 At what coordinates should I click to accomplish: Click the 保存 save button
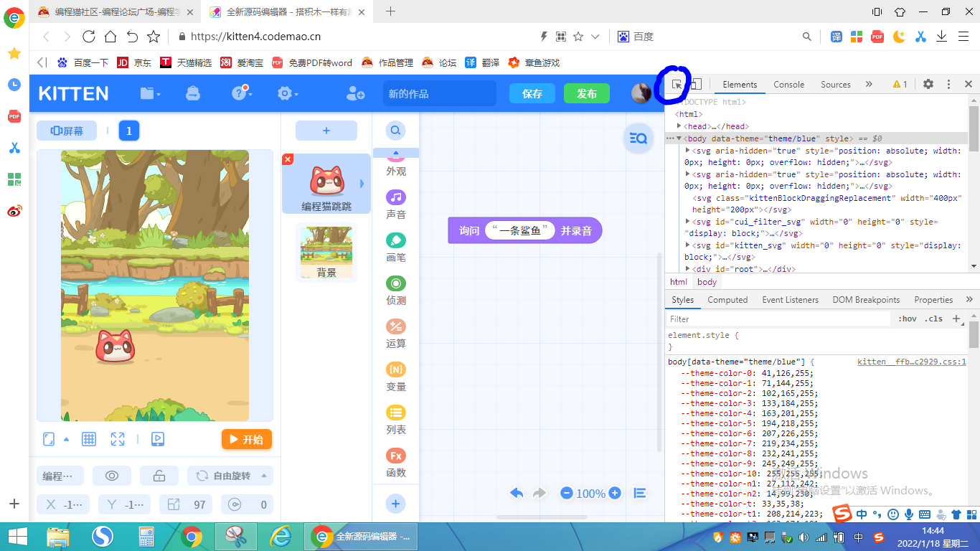point(532,93)
